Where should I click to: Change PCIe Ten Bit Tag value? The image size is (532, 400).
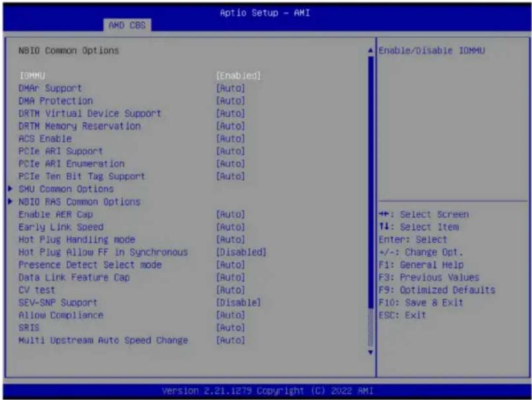click(230, 176)
